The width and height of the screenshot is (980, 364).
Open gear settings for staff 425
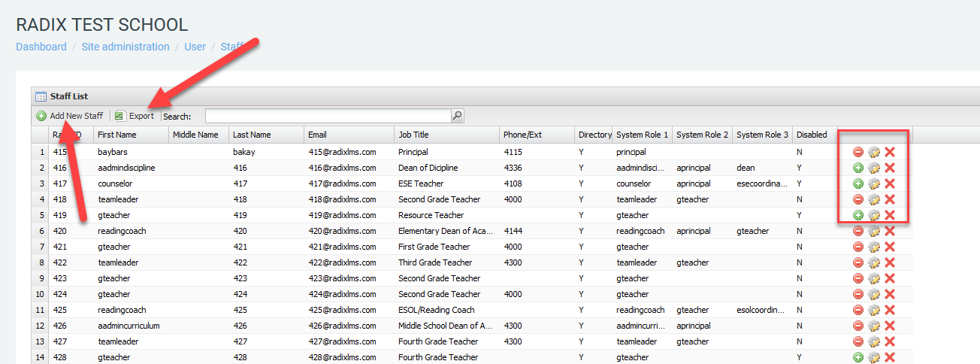[873, 310]
